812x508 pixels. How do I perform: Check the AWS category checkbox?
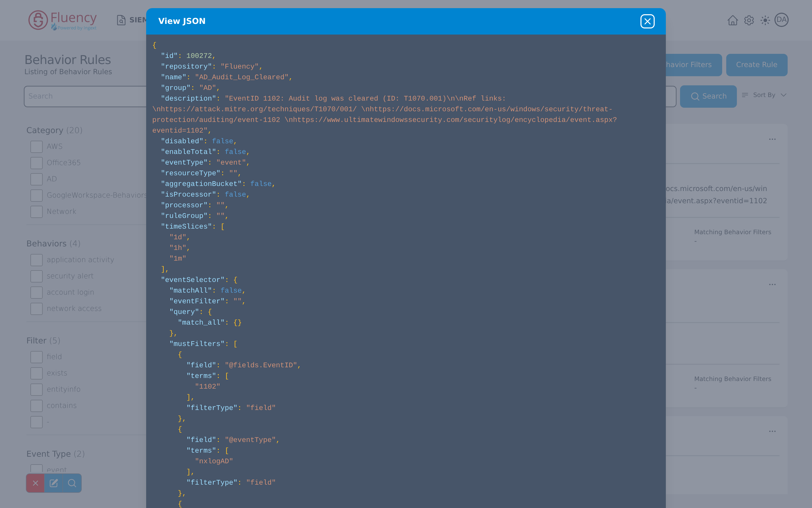click(x=37, y=147)
